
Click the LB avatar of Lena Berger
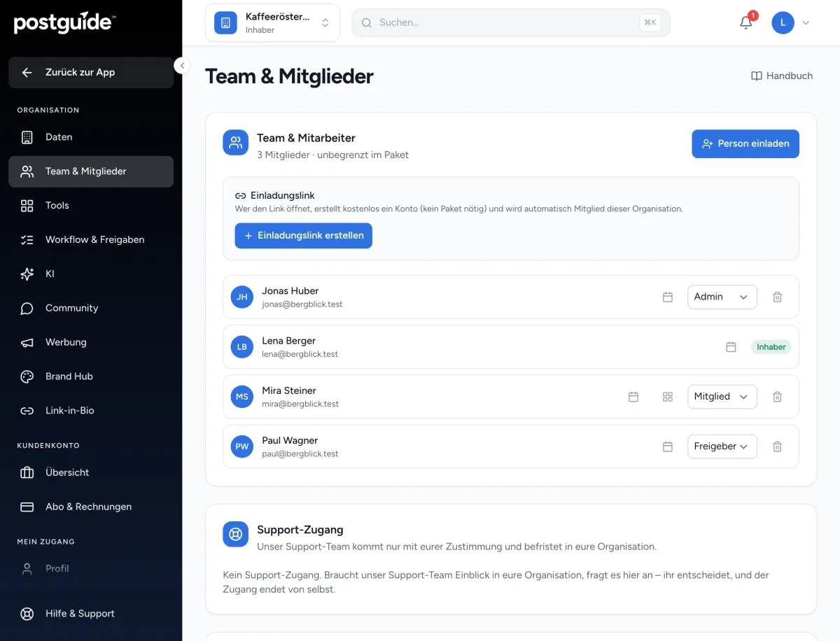click(x=242, y=347)
